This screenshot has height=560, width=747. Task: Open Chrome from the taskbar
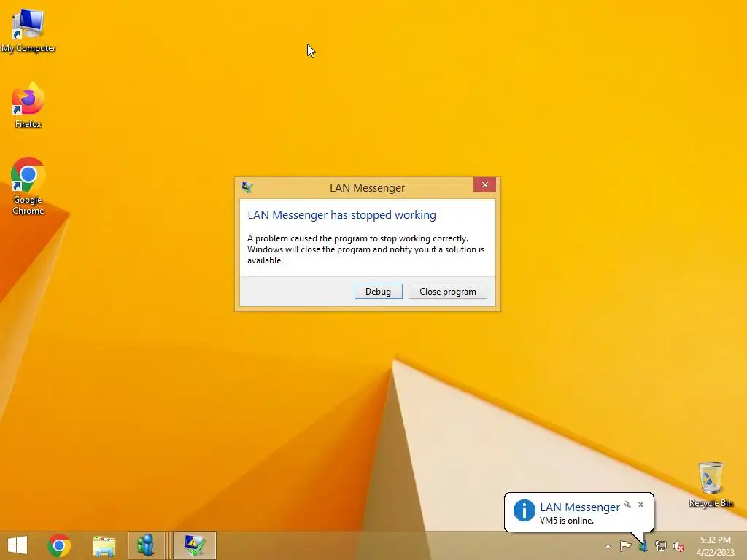[59, 545]
